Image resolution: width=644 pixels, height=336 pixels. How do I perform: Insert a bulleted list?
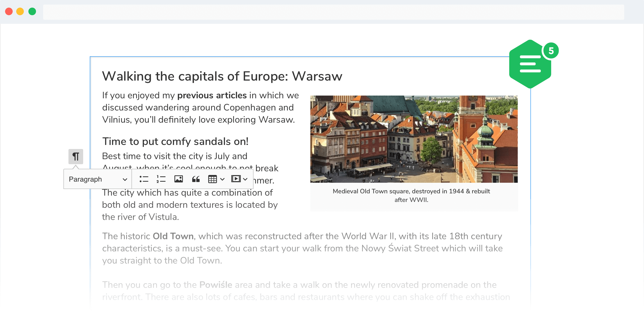click(x=144, y=179)
